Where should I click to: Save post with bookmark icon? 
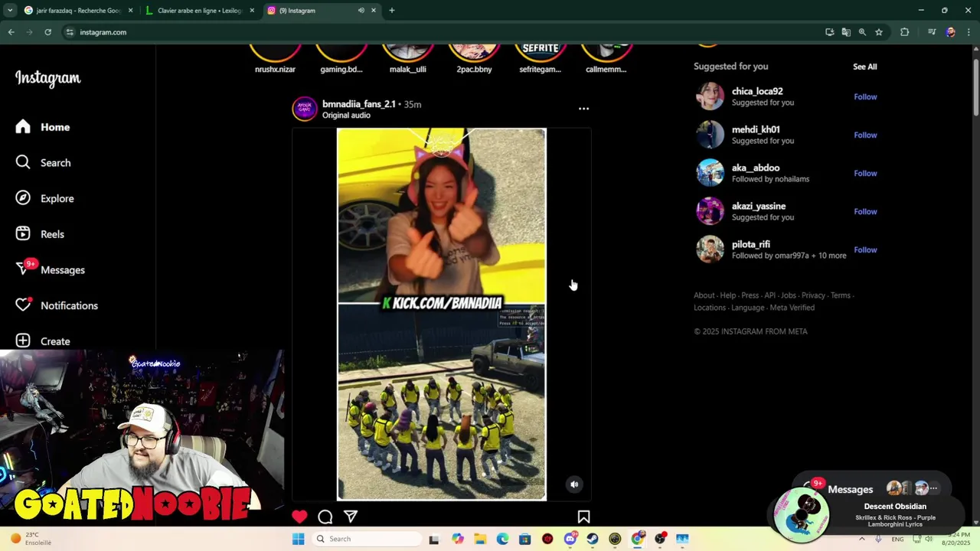pyautogui.click(x=583, y=517)
